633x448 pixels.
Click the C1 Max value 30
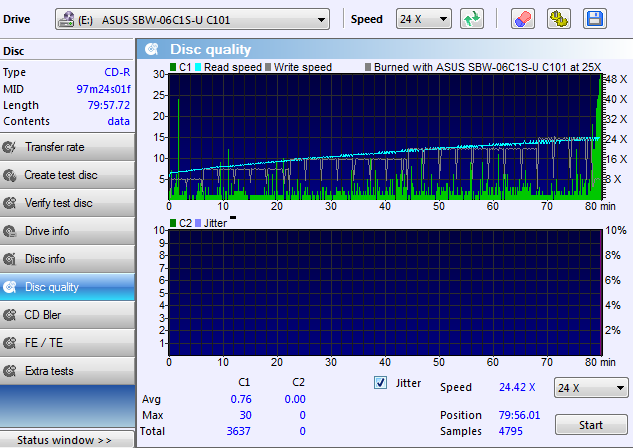coord(245,415)
